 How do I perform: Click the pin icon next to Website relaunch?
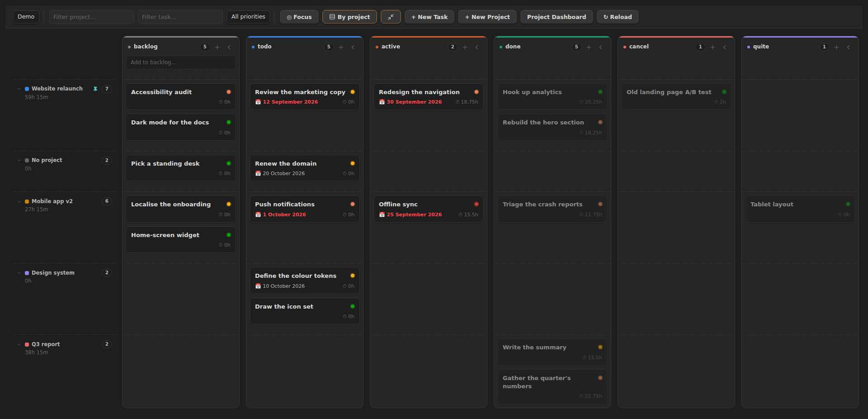pyautogui.click(x=95, y=89)
